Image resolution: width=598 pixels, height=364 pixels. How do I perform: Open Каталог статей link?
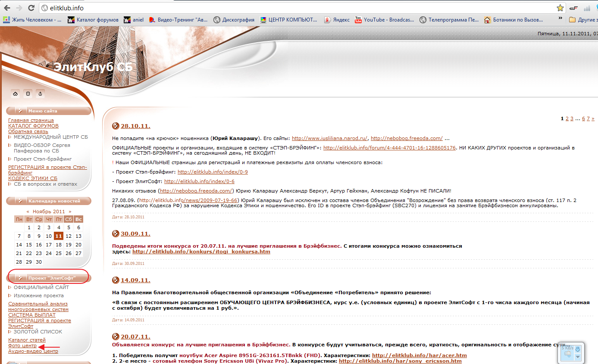pos(27,340)
